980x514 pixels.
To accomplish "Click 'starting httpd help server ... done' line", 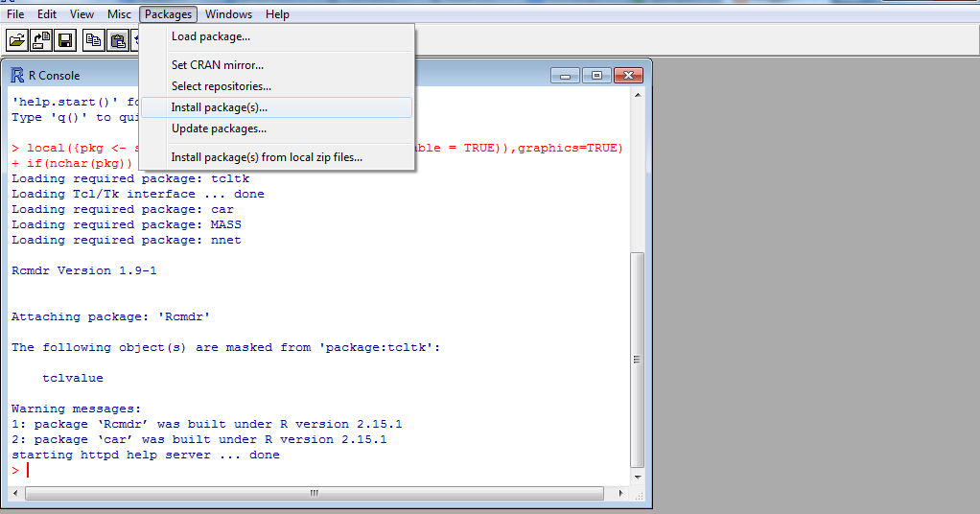I will coord(145,455).
